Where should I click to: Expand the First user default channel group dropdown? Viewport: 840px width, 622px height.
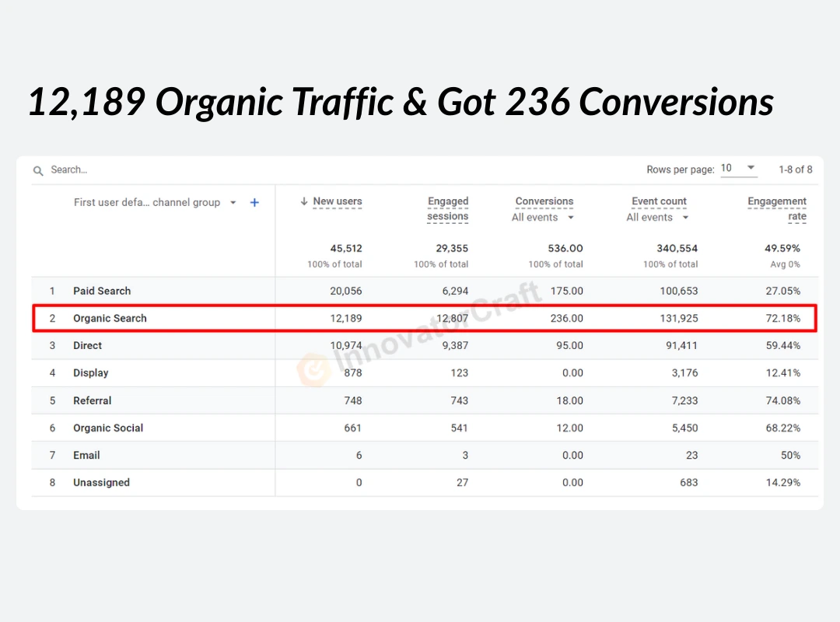coord(233,203)
